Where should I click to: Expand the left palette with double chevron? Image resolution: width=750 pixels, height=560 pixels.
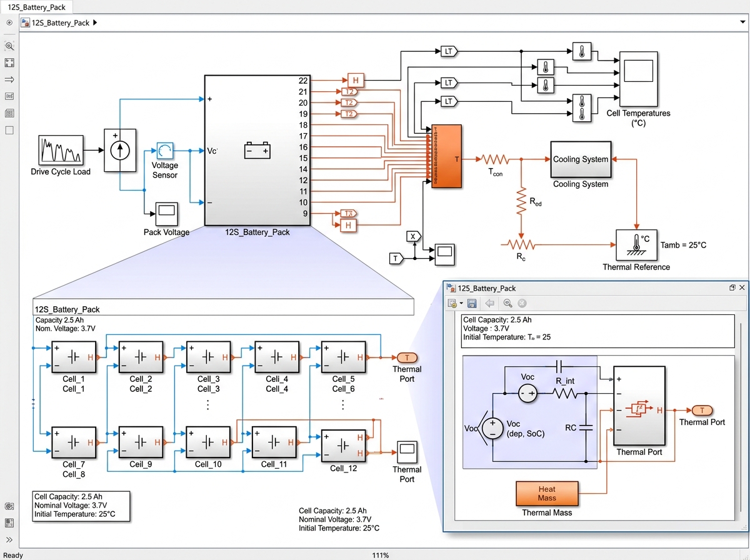coord(9,539)
